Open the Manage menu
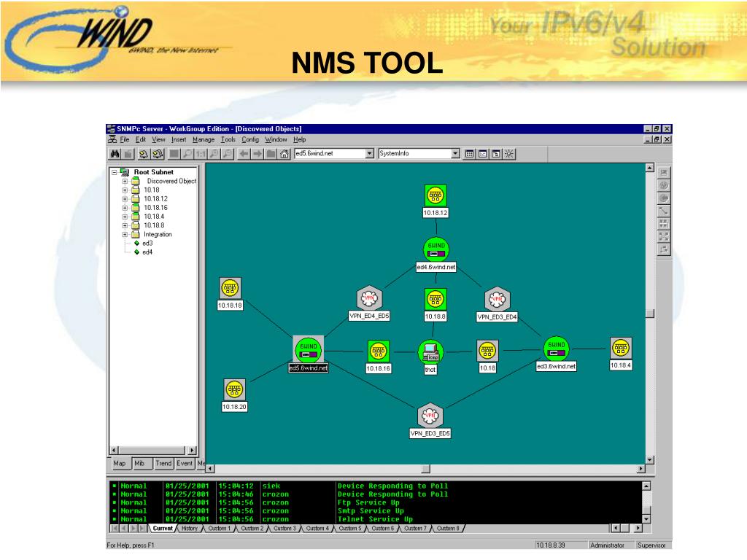The height and width of the screenshot is (560, 747). [x=204, y=139]
